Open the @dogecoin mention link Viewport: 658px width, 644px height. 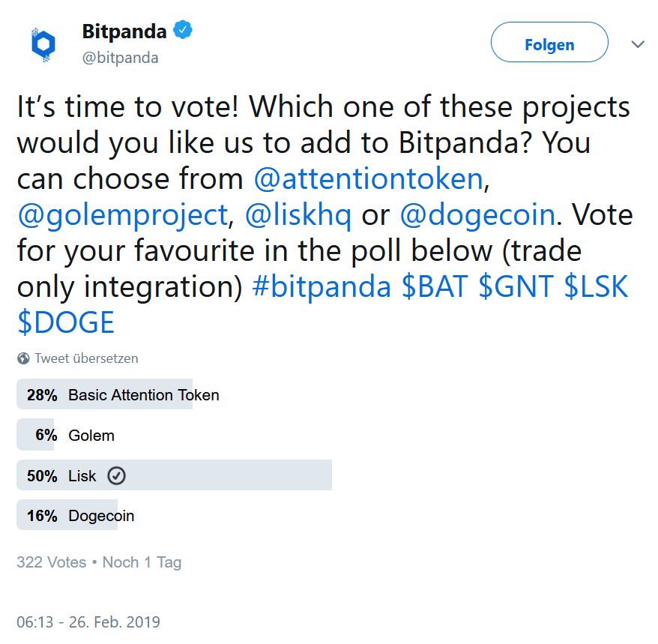(478, 215)
